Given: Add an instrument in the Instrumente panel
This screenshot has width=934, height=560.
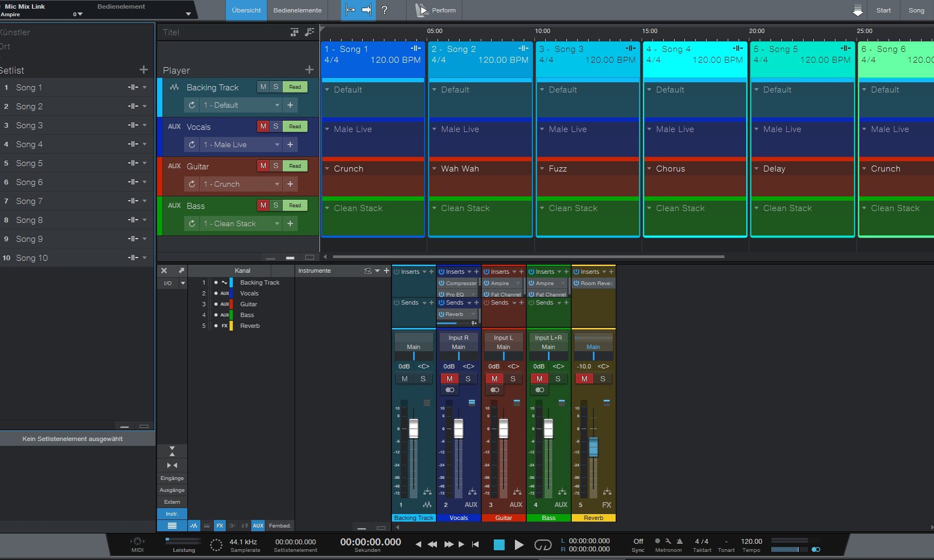Looking at the screenshot, I should click(x=386, y=271).
